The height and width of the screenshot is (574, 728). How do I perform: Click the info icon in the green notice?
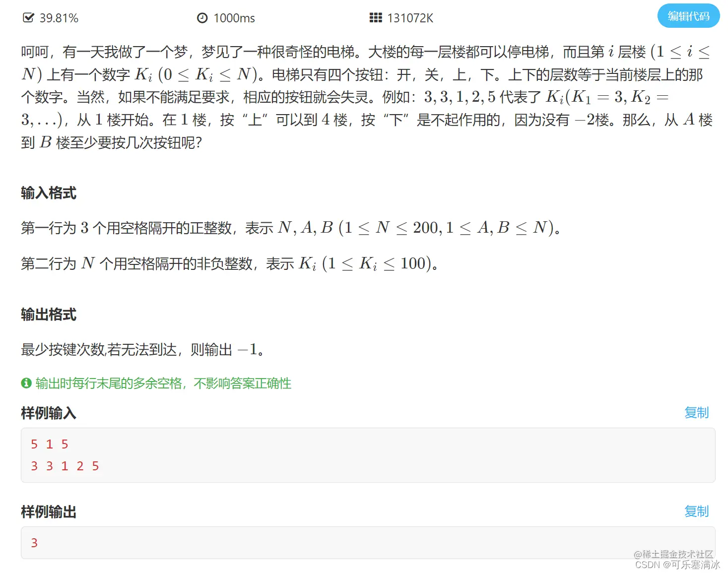(x=25, y=383)
